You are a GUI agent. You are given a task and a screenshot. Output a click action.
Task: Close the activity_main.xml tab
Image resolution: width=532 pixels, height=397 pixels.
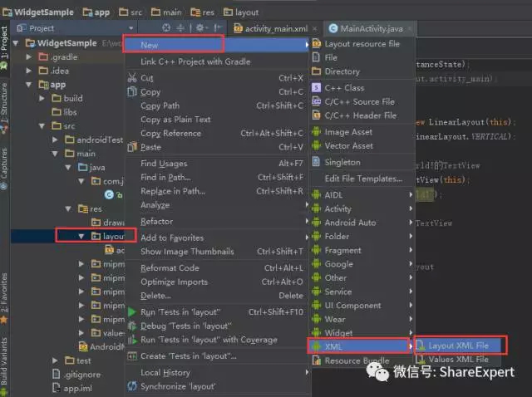[315, 29]
